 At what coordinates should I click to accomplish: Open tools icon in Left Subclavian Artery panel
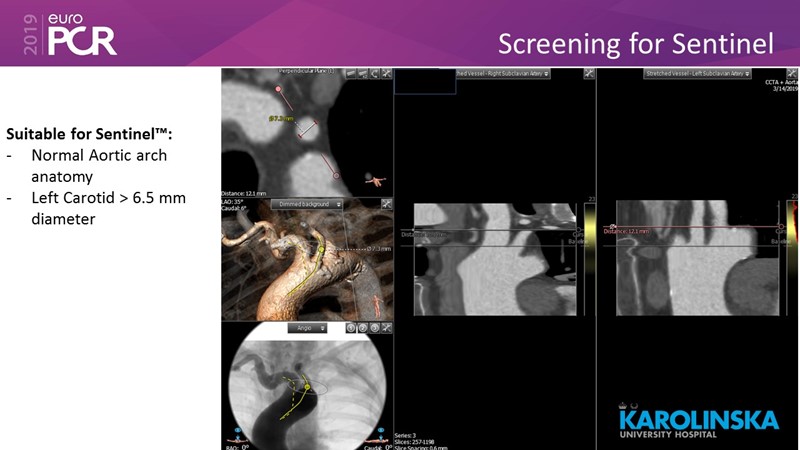point(793,73)
